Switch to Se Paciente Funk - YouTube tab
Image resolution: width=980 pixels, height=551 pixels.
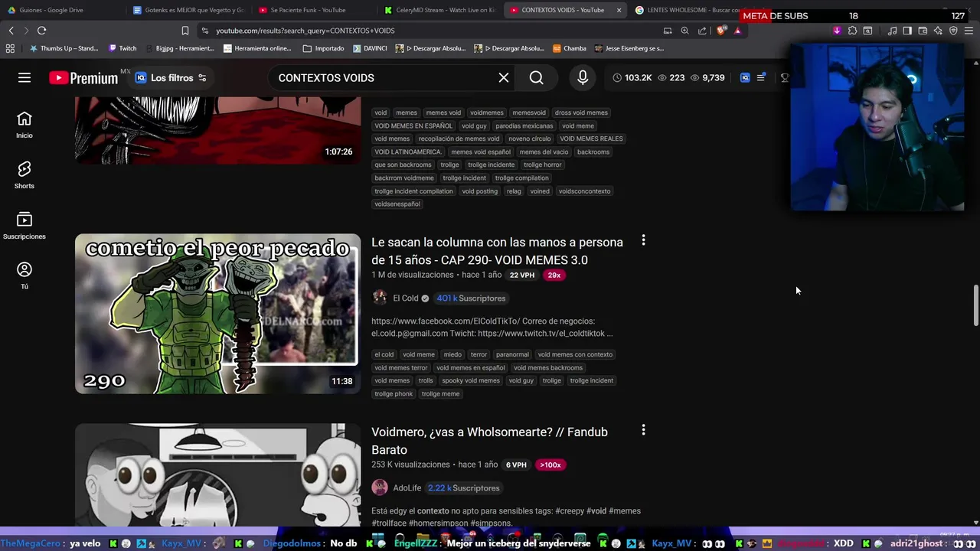pyautogui.click(x=312, y=10)
